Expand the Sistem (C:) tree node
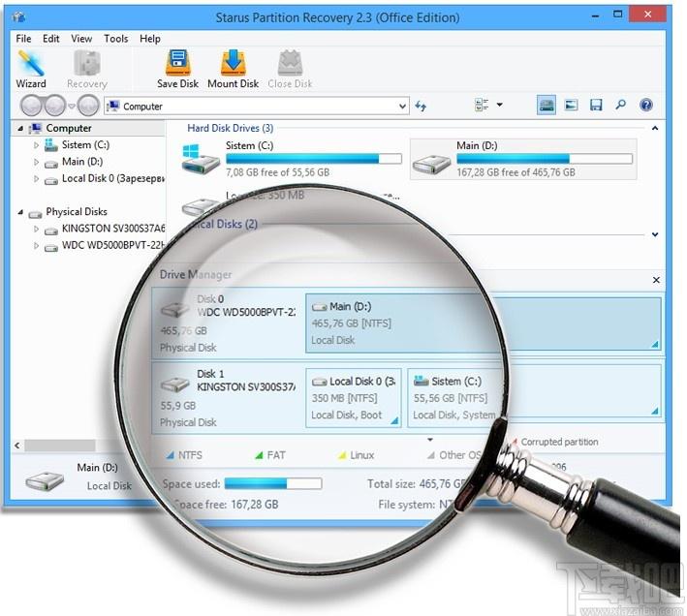This screenshot has height=616, width=687. (x=37, y=145)
